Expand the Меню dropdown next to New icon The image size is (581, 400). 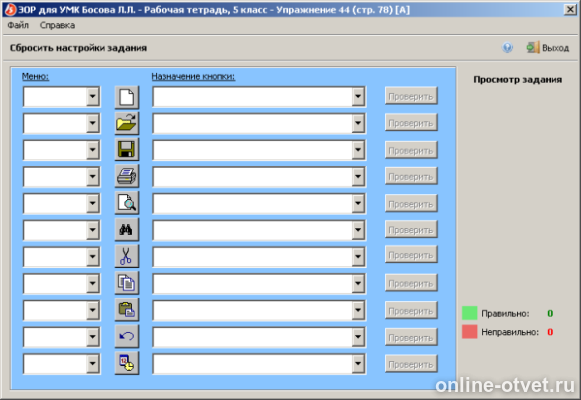coord(93,97)
